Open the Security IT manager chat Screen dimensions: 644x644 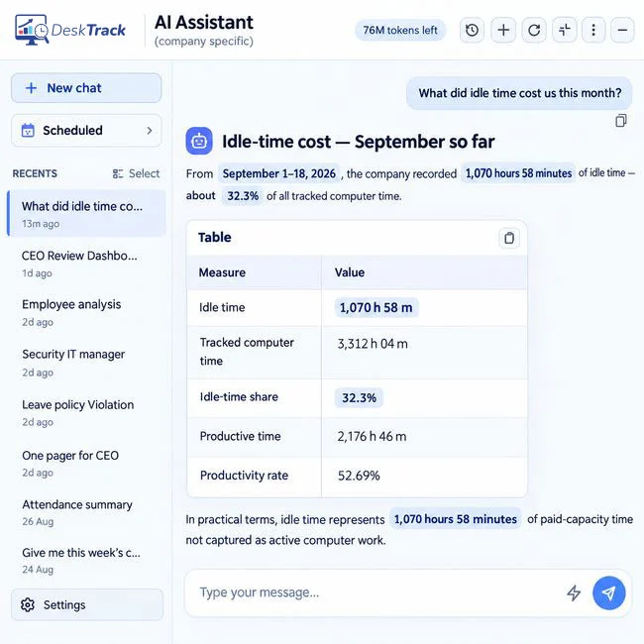tap(86, 363)
